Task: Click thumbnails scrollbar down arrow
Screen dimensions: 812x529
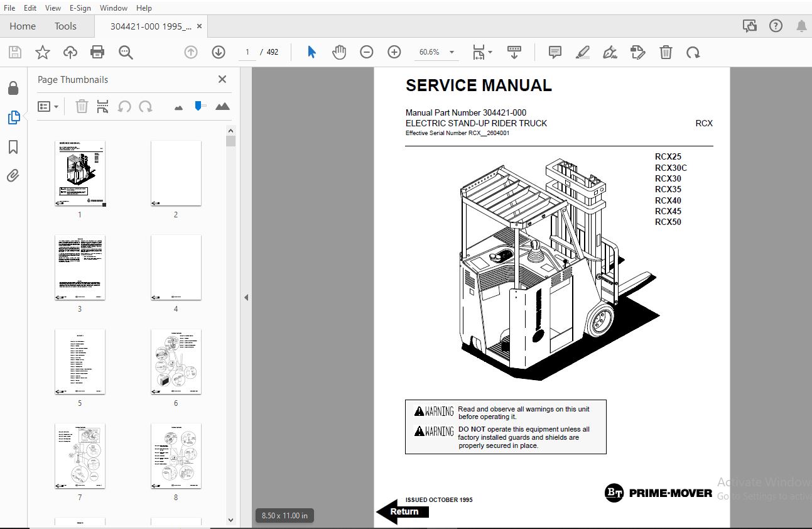Action: point(230,520)
